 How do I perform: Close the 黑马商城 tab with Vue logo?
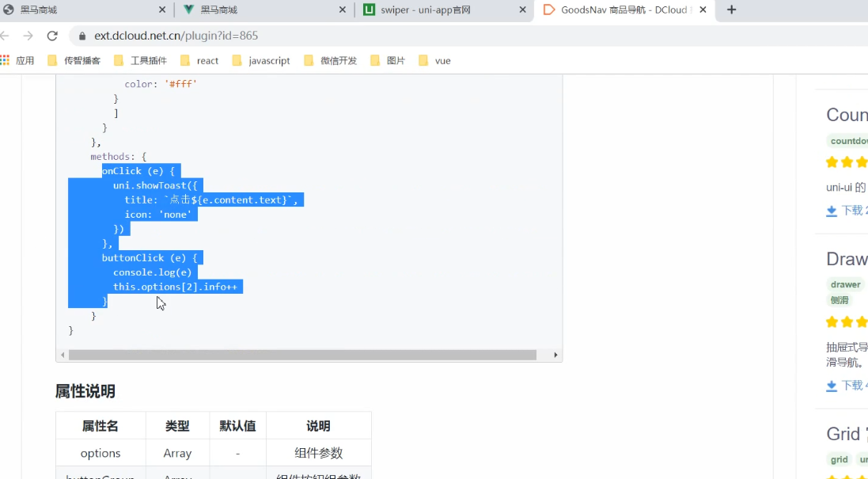click(x=343, y=10)
